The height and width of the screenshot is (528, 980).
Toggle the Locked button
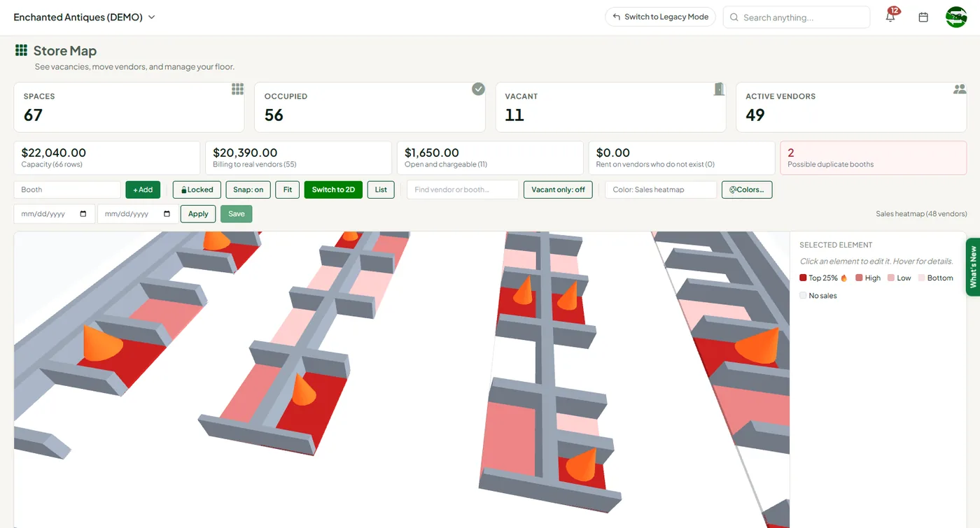[x=197, y=190]
